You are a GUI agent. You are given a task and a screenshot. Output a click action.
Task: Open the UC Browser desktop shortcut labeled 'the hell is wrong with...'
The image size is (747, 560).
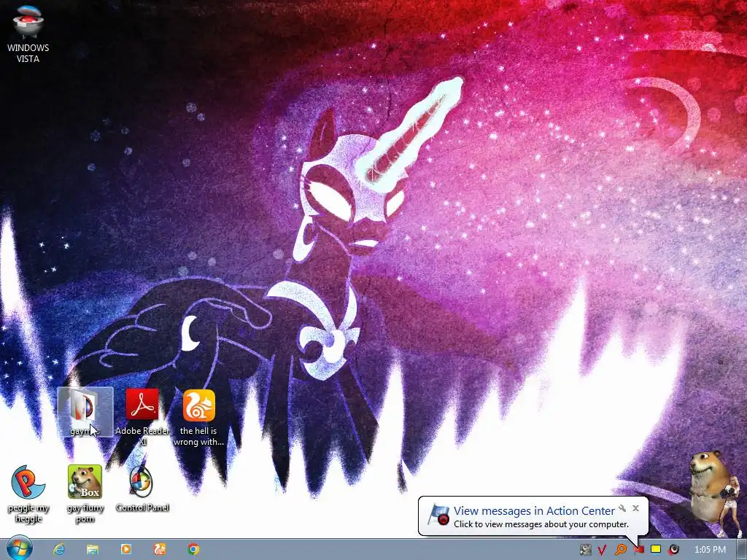click(x=198, y=418)
